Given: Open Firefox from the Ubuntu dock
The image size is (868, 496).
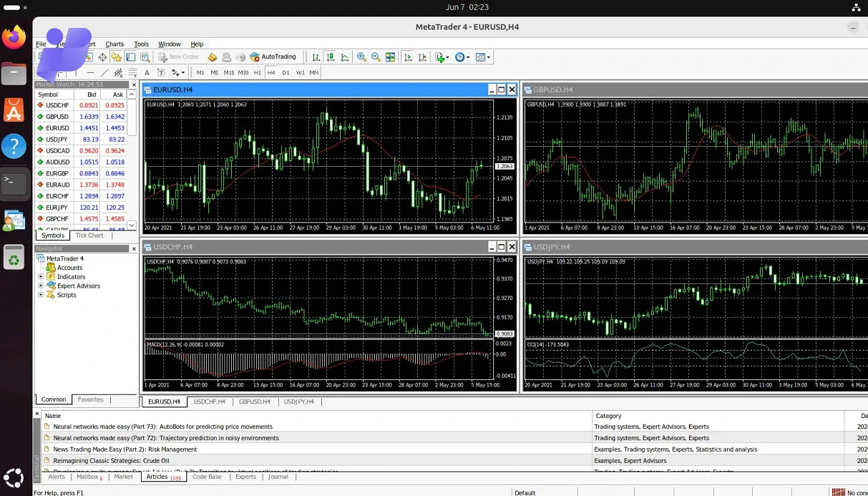Looking at the screenshot, I should tap(14, 37).
